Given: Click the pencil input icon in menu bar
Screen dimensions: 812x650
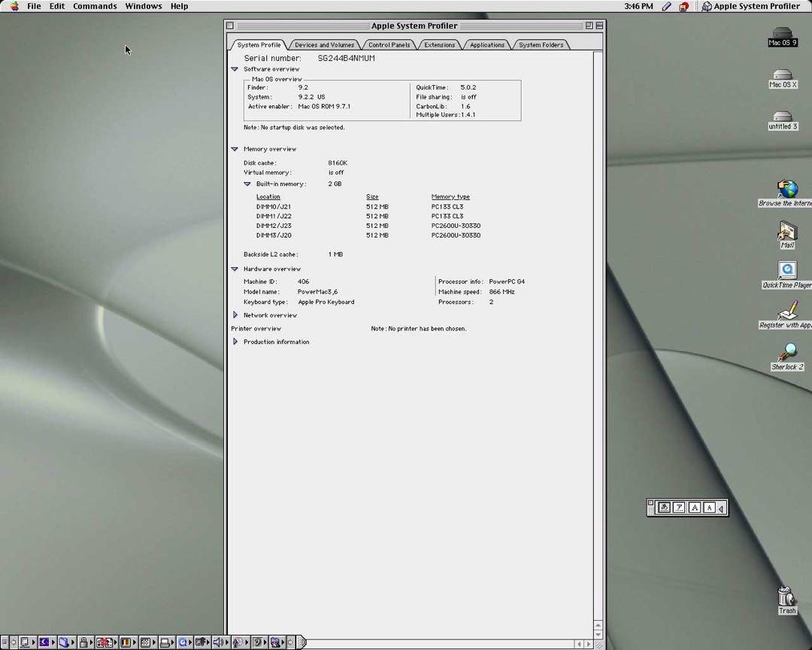Looking at the screenshot, I should 667,6.
